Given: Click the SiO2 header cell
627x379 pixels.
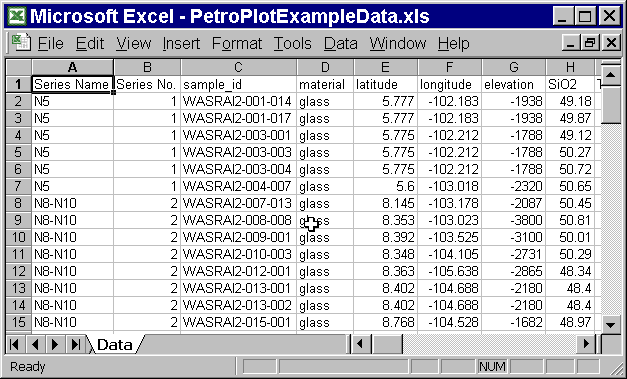Looking at the screenshot, I should click(x=571, y=84).
